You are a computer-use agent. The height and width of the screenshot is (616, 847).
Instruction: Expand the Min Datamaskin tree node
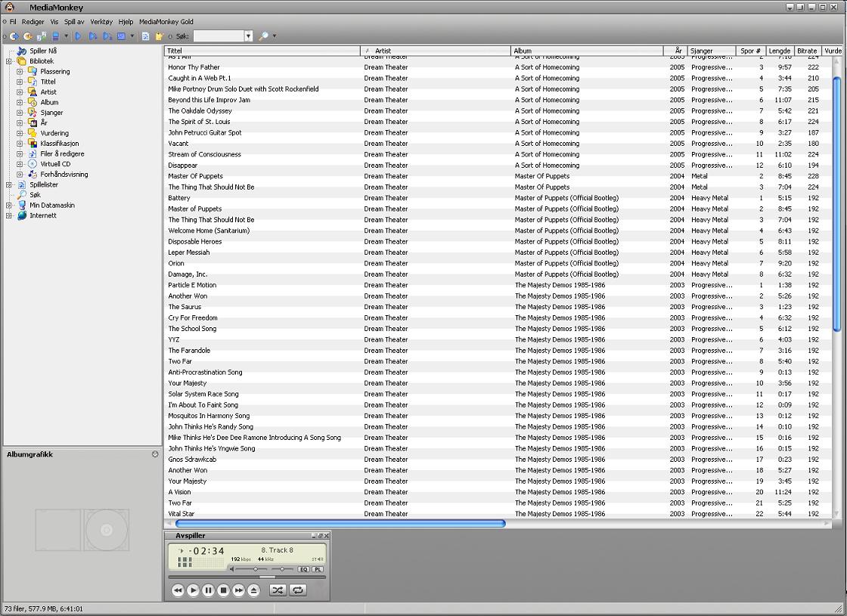(x=8, y=205)
